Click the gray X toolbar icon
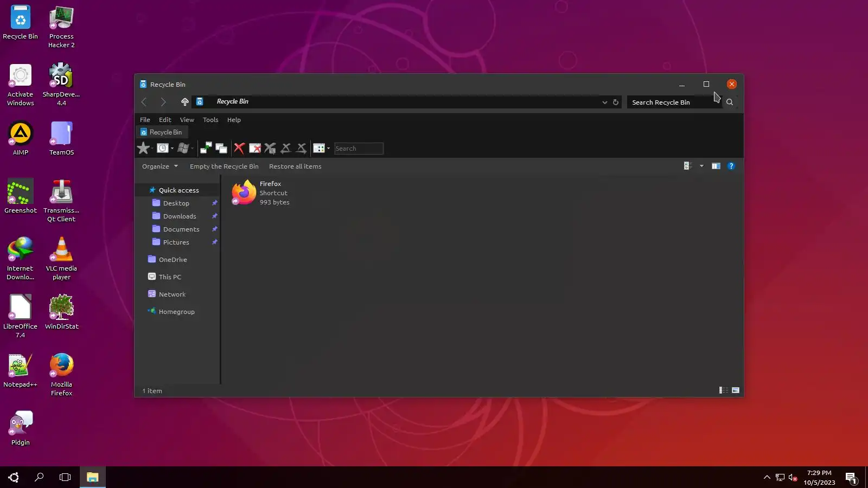The height and width of the screenshot is (488, 868). 270,148
